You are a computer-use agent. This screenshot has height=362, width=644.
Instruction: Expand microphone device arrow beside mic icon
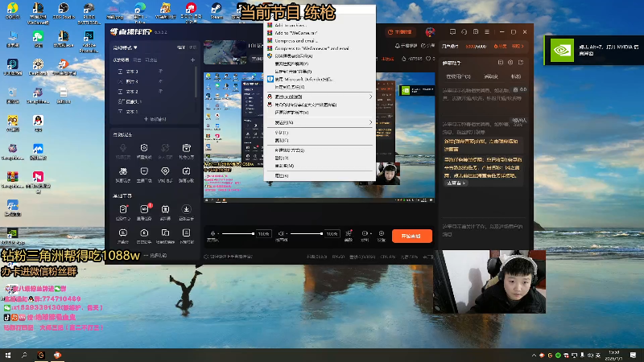click(218, 234)
